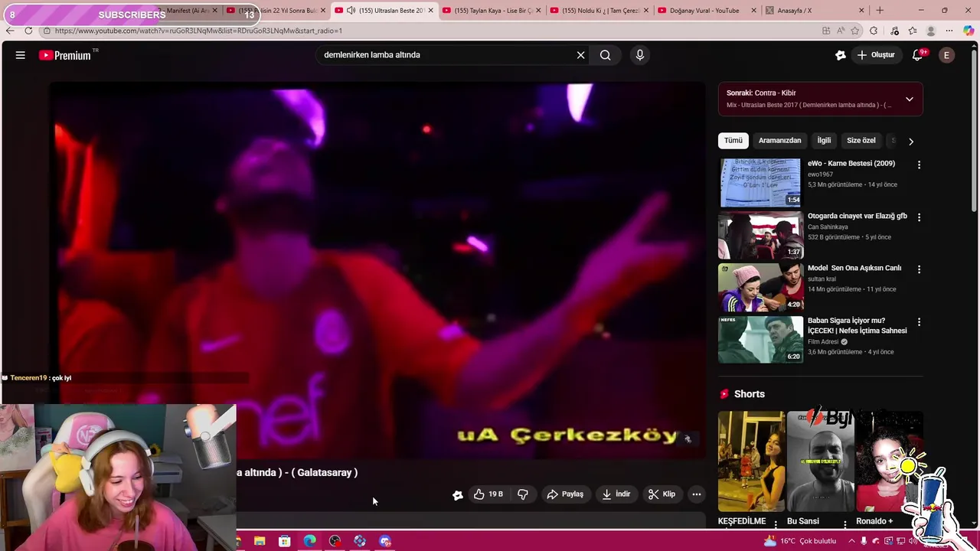The width and height of the screenshot is (980, 551).
Task: Open eWo - Karne Bestesi video thumbnail
Action: click(759, 183)
